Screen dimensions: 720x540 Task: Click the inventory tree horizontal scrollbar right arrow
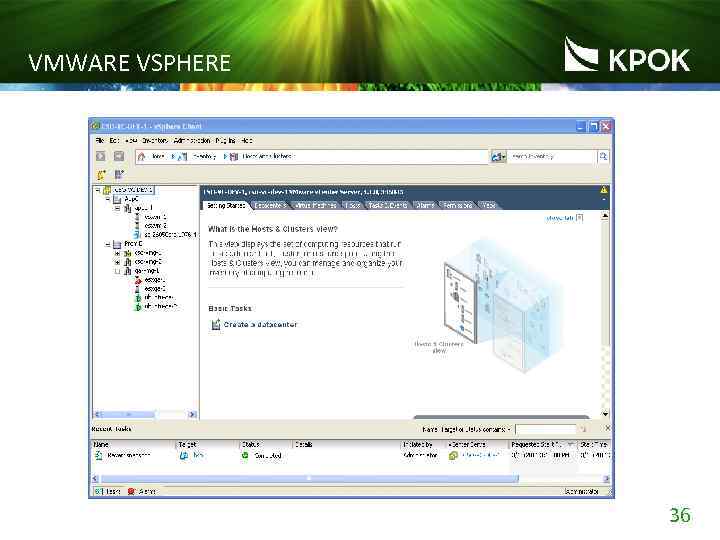[192, 415]
